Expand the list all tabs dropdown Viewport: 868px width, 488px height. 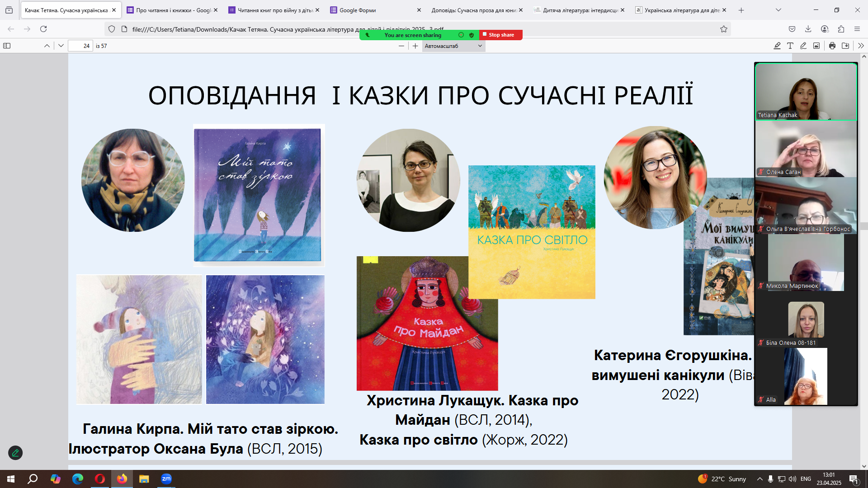tap(778, 10)
